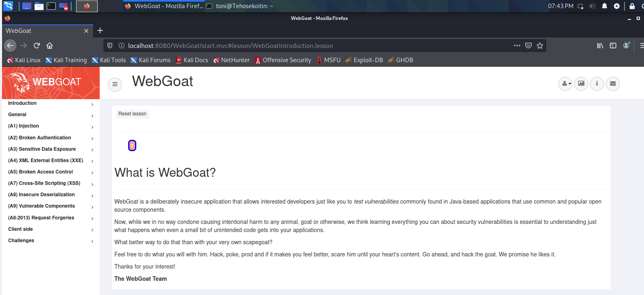Expand the (A1) Injection category

(51, 126)
